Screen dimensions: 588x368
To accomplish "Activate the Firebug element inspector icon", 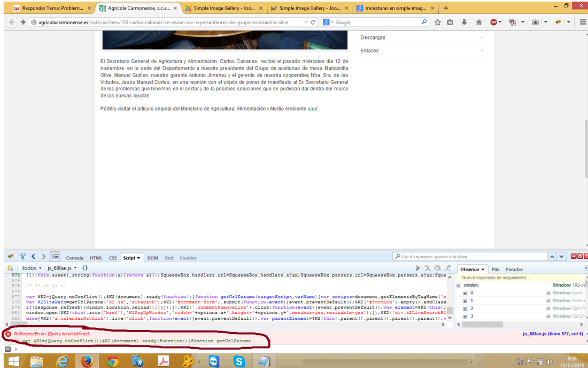I will pos(22,257).
